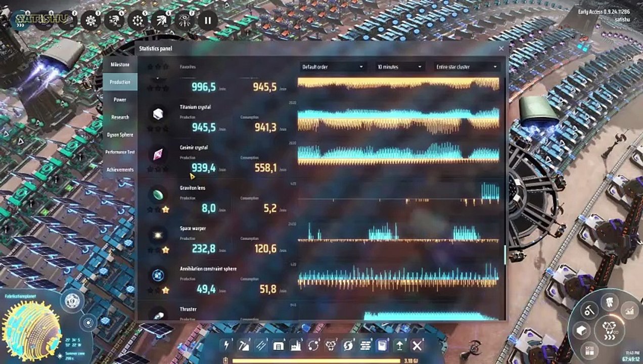Click the research queue icon with badge 3

coord(91,20)
